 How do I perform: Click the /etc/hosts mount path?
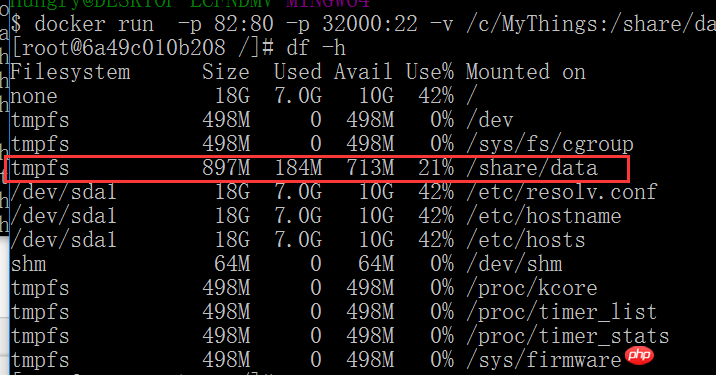(x=526, y=240)
